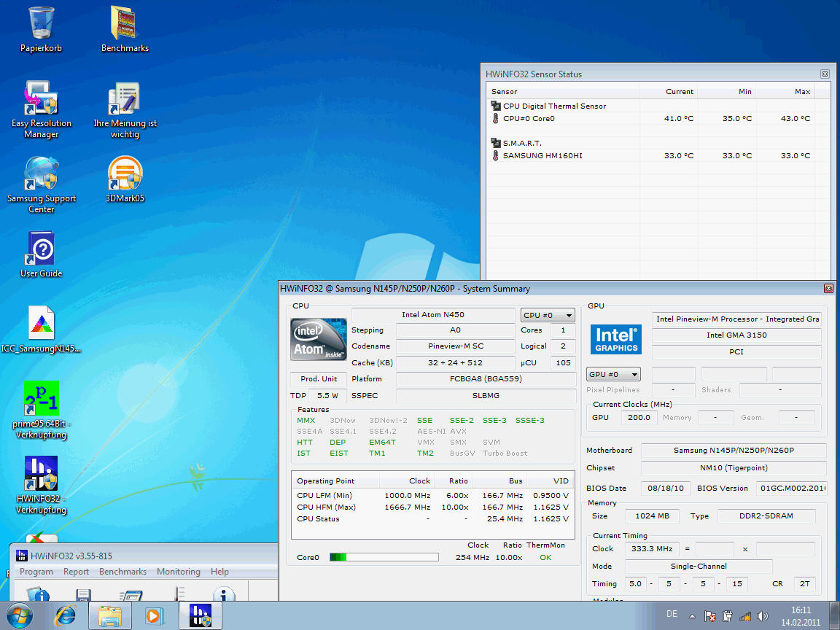Switch to HWiNFO32 via the taskbar button
This screenshot has height=630, width=840.
(200, 616)
